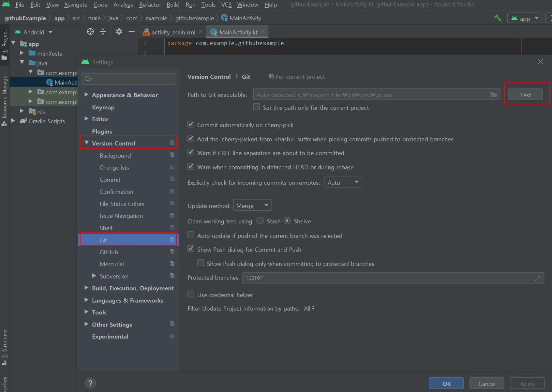Open incoming commits Auto dropdown
Image resolution: width=552 pixels, height=392 pixels.
click(343, 182)
